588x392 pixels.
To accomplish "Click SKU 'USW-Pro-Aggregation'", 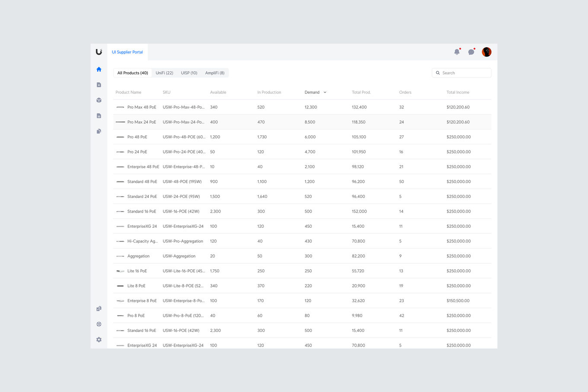I will tap(183, 242).
